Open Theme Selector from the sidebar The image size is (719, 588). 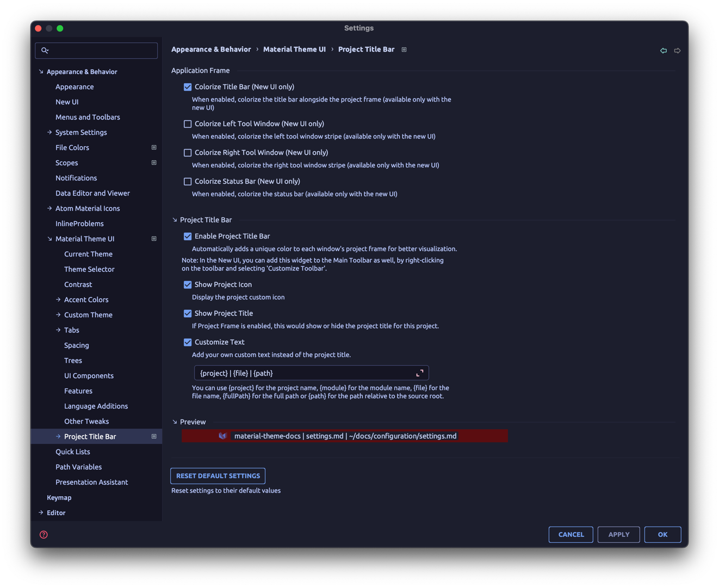coord(89,269)
